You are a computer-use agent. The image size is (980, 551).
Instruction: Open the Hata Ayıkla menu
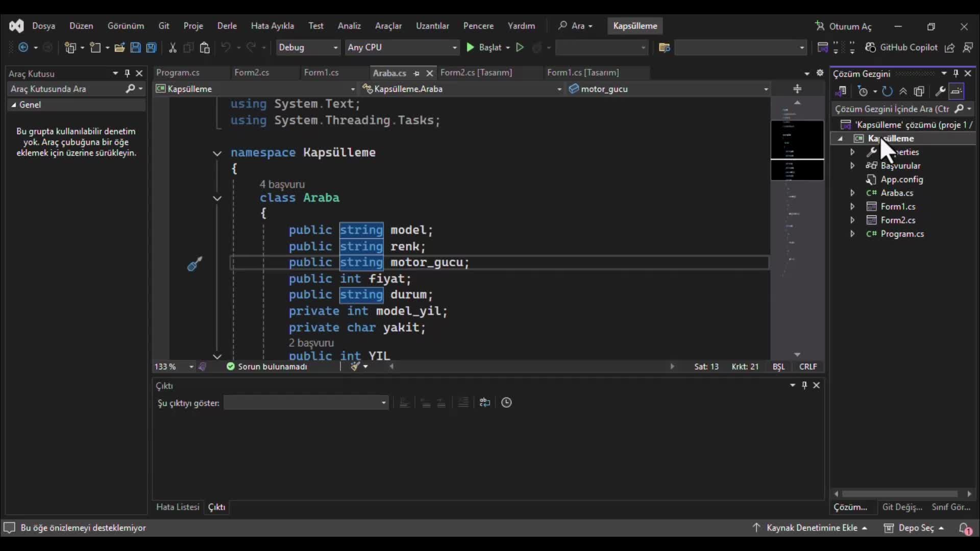(x=272, y=26)
